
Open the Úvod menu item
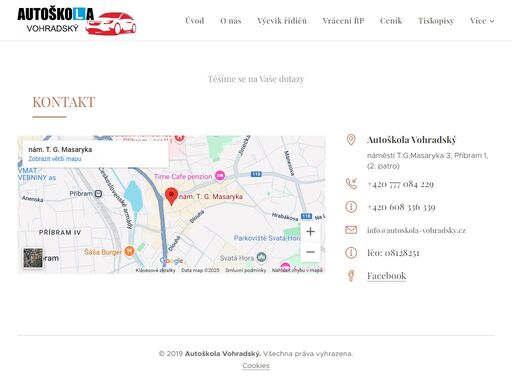[195, 21]
